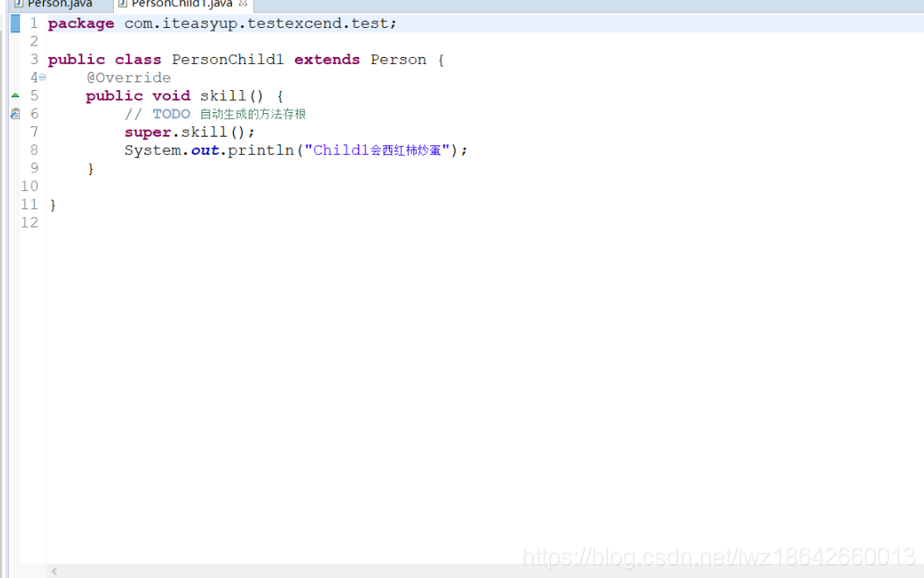Switch to the PersonChild1.java tab
The width and height of the screenshot is (924, 578).
point(181,4)
